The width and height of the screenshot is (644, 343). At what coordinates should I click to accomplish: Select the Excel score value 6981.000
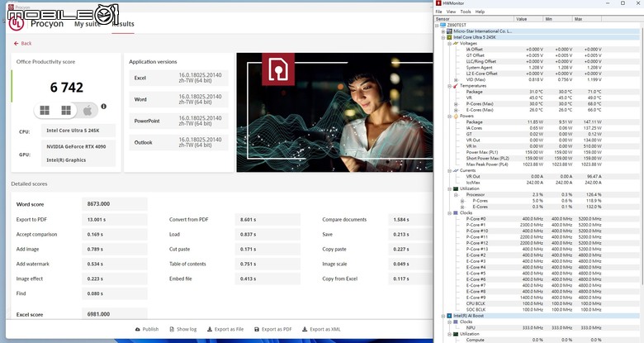click(x=115, y=314)
